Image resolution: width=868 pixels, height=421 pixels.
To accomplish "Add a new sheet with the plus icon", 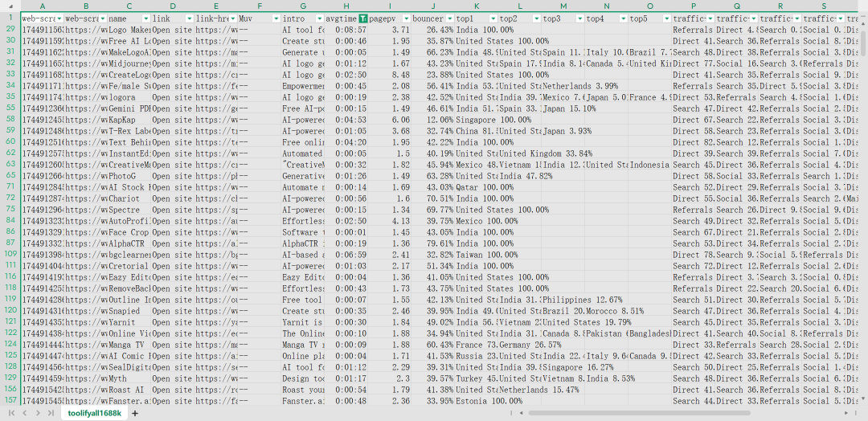I will point(134,413).
